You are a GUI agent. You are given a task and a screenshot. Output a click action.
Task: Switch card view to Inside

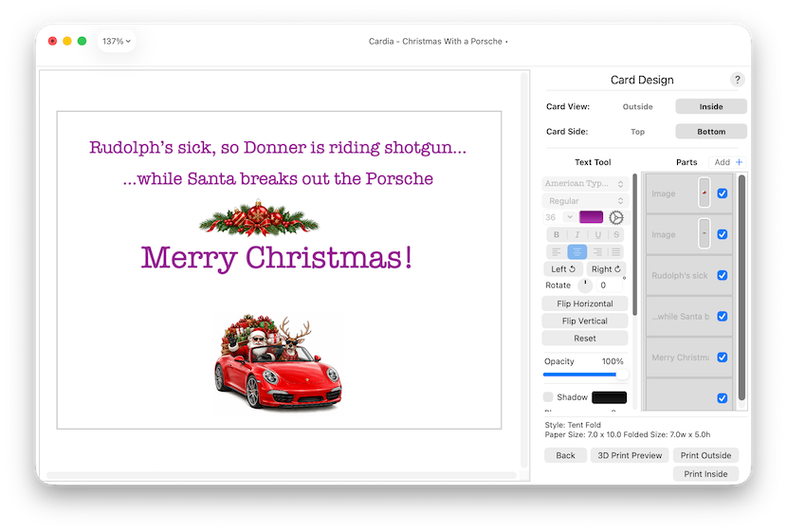click(711, 106)
